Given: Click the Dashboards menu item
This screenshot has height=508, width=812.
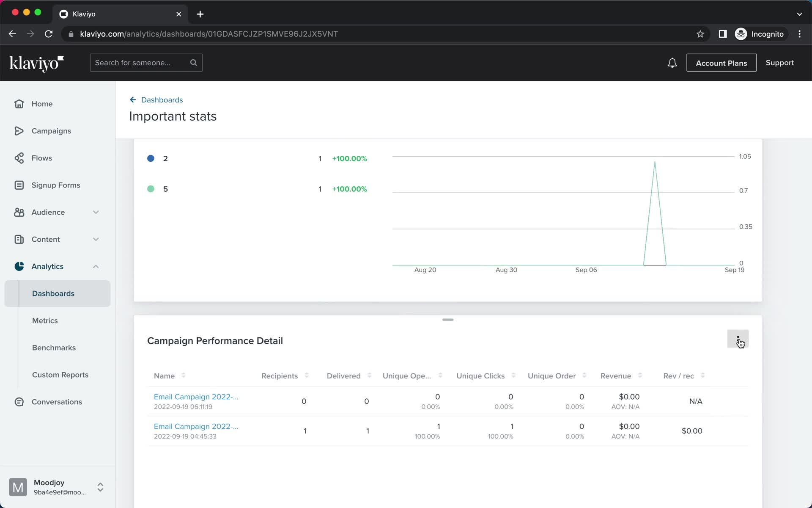Looking at the screenshot, I should 53,293.
